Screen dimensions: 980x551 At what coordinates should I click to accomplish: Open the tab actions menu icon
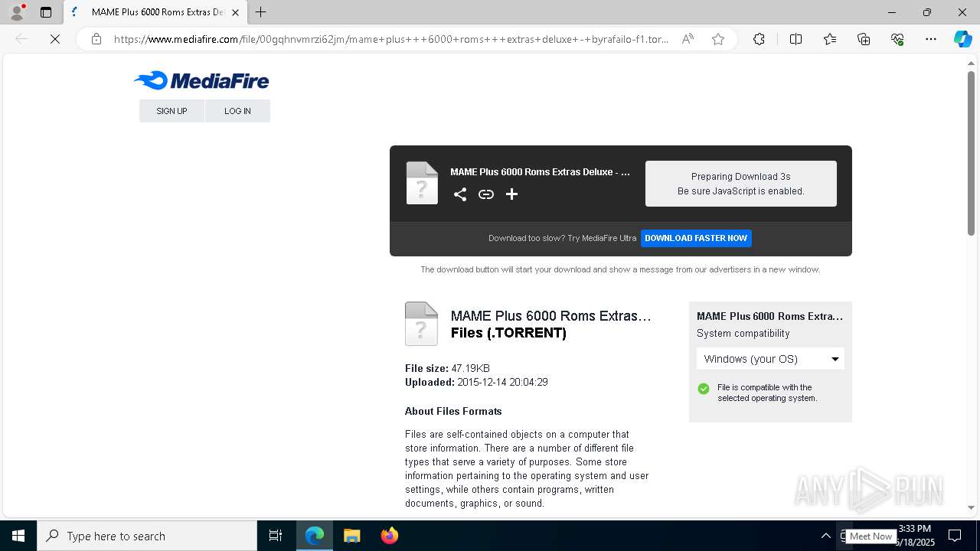click(46, 12)
